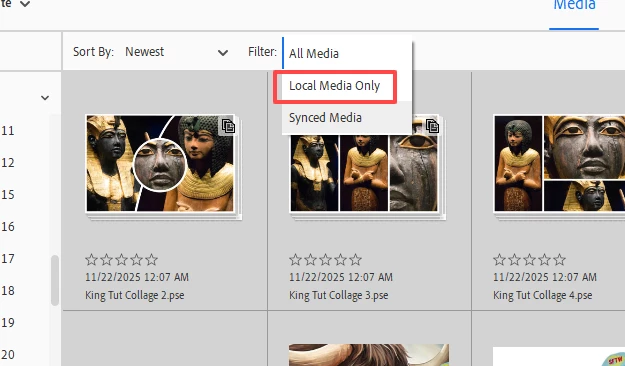The width and height of the screenshot is (625, 366).
Task: Open King Tut Collage 4.pse thumbnail
Action: click(560, 163)
